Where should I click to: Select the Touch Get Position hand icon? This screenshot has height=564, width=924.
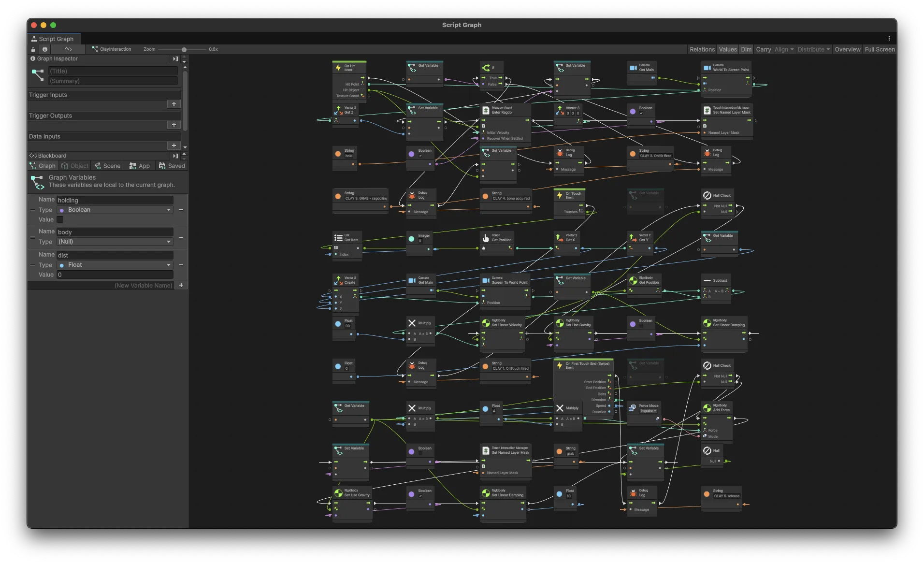tap(486, 238)
